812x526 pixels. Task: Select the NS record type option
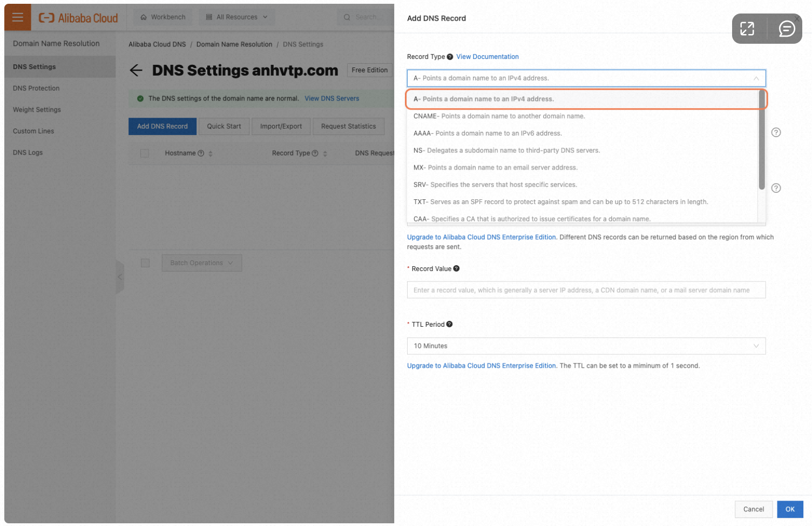click(x=583, y=151)
